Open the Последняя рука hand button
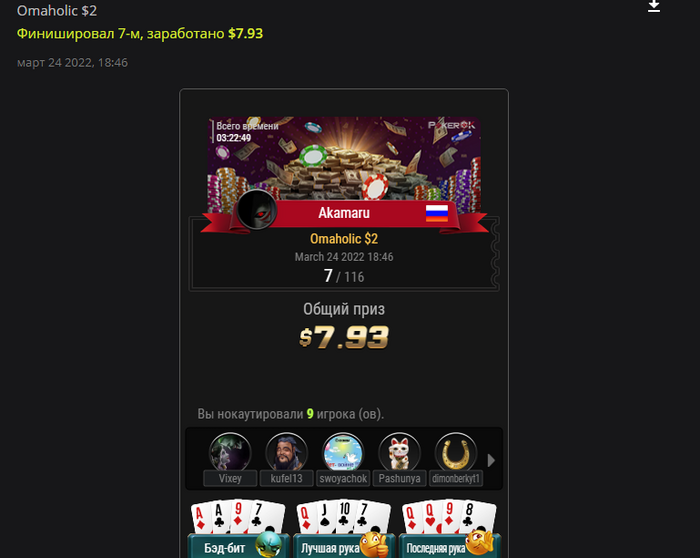The width and height of the screenshot is (700, 558). (x=449, y=547)
